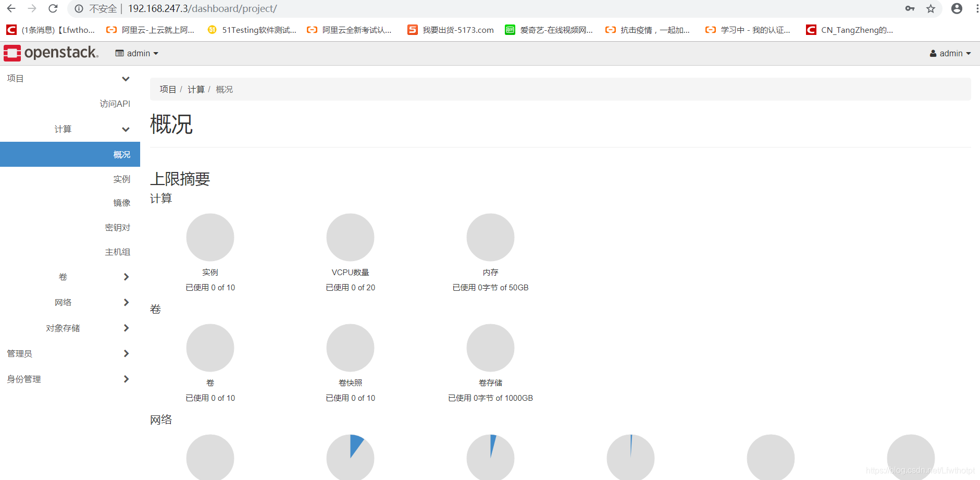Screen dimensions: 980x480
Task: Open the CN_TangZheng bookmark
Action: coord(850,30)
